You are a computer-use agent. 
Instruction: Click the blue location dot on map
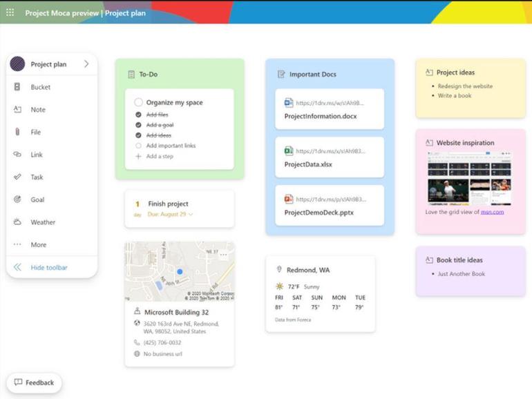point(180,271)
